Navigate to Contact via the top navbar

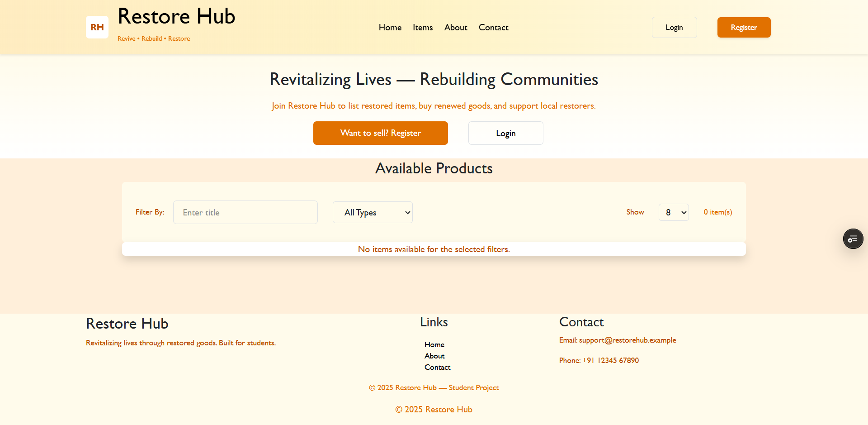[x=493, y=27]
